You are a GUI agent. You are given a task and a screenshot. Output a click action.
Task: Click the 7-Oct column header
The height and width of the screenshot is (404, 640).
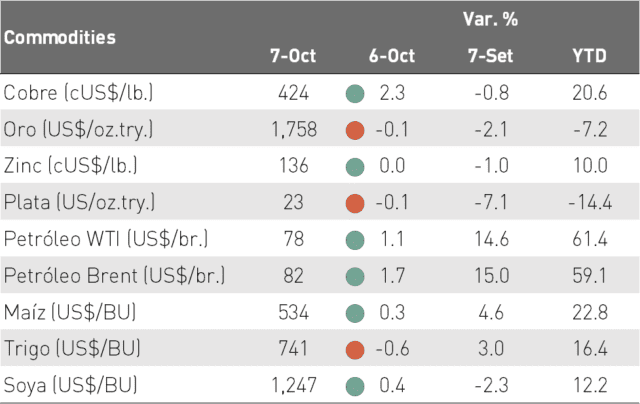pos(293,56)
